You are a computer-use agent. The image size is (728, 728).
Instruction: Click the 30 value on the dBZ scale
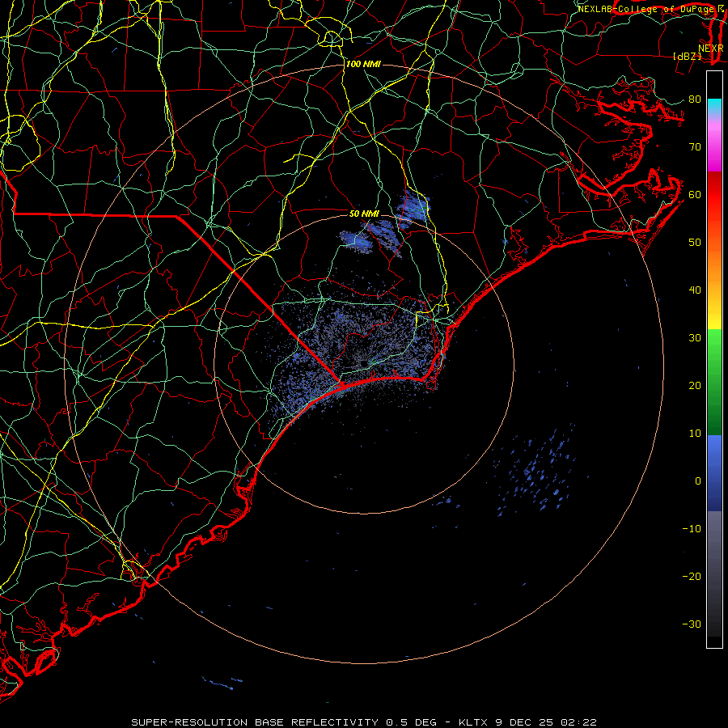(x=695, y=338)
